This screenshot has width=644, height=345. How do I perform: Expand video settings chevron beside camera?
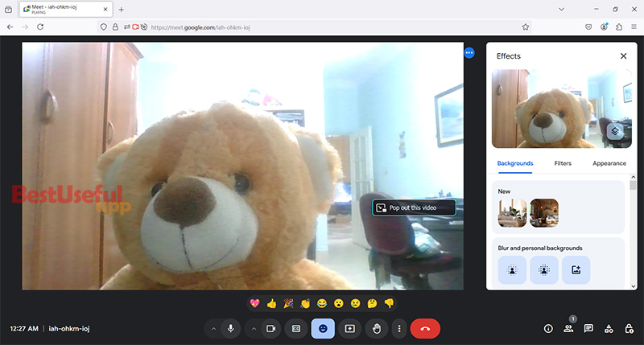[254, 329]
